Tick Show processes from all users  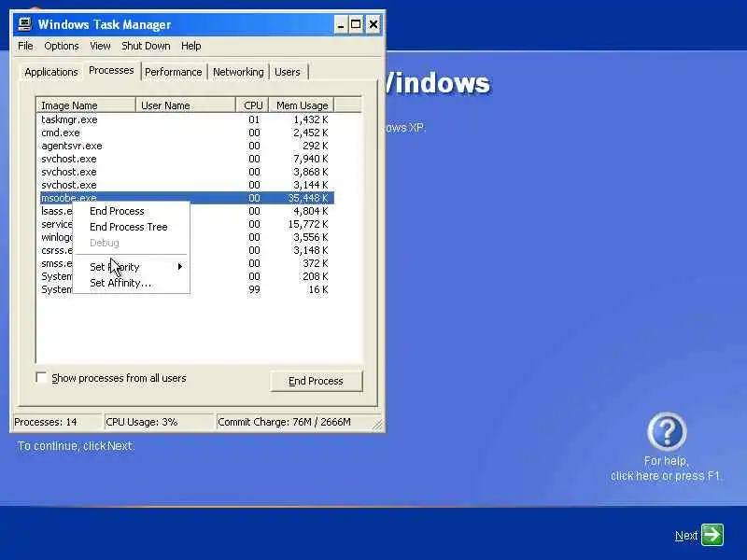tap(41, 378)
